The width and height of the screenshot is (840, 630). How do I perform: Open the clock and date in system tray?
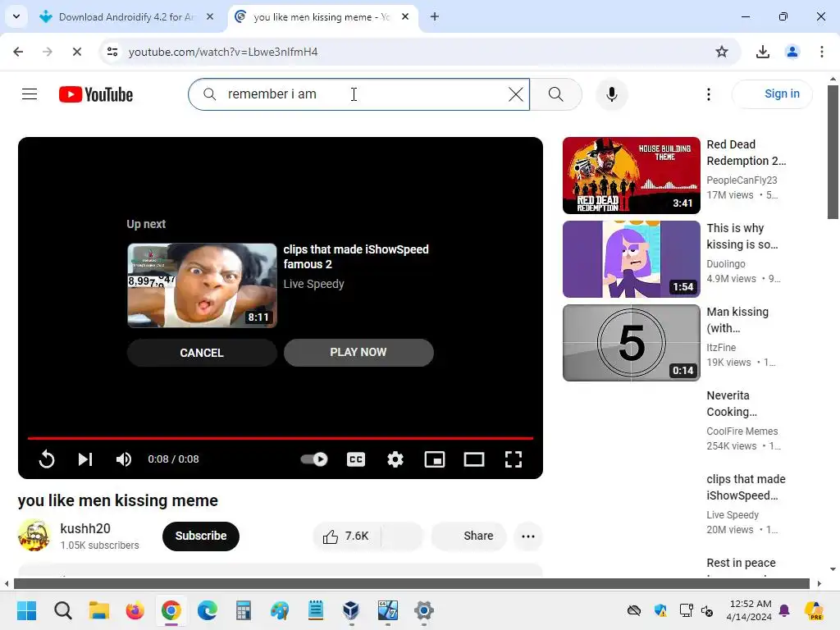pos(750,610)
